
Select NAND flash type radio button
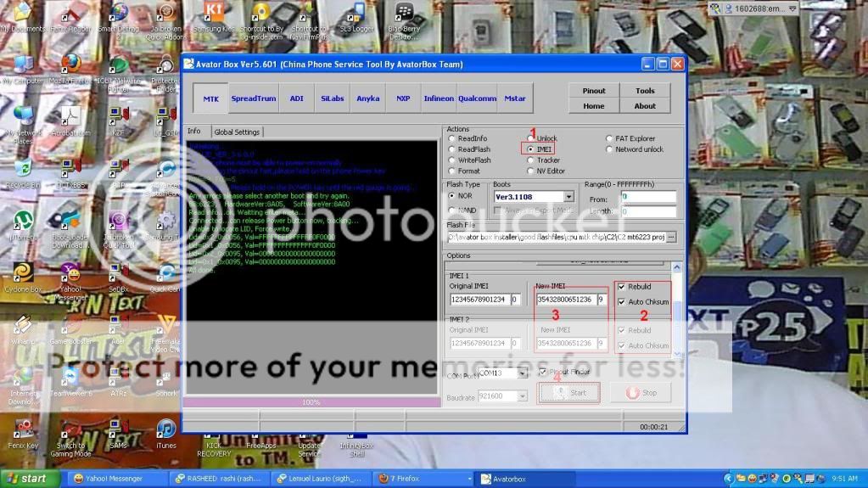[x=452, y=210]
